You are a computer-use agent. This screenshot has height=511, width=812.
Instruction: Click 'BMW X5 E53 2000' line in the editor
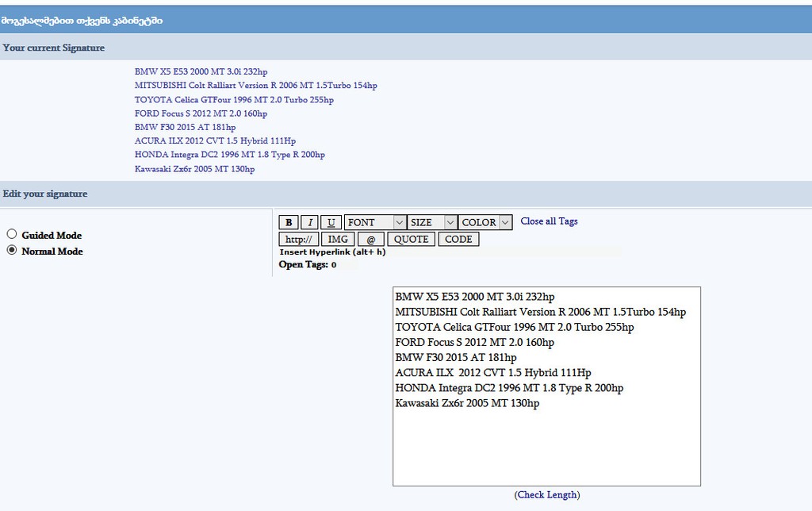[x=475, y=297]
